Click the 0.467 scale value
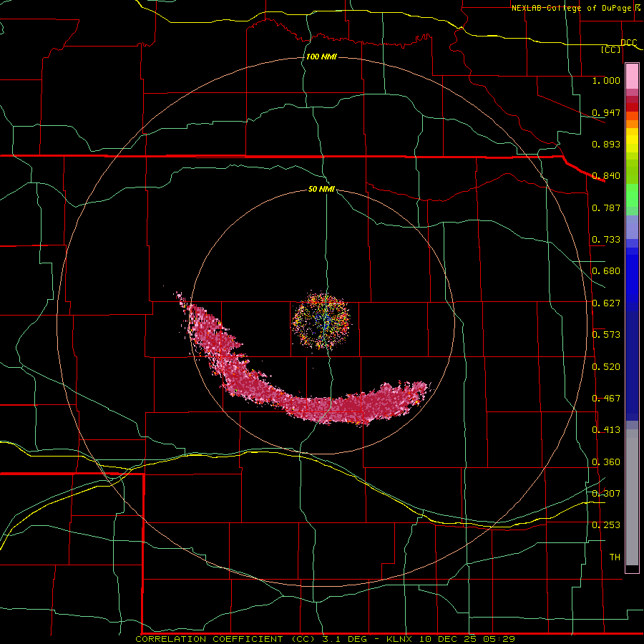Viewport: 644px width, 644px height. (x=606, y=399)
